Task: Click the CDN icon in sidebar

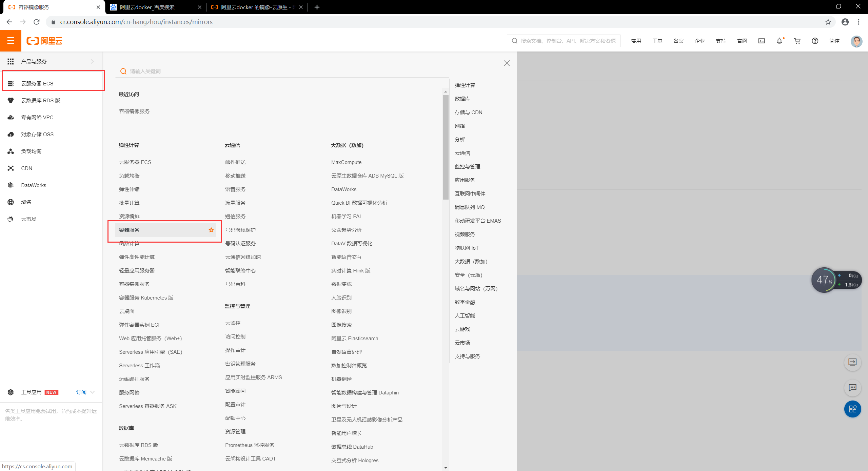Action: coord(11,168)
